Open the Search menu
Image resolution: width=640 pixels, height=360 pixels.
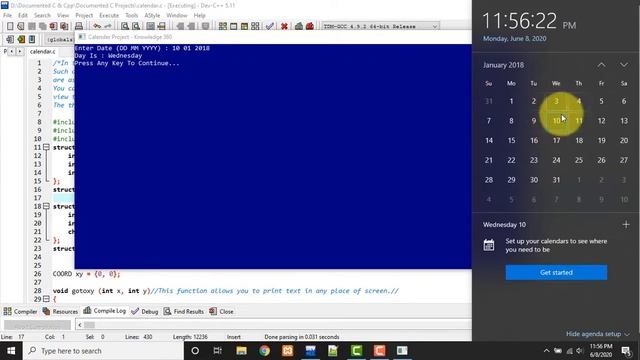(42, 15)
